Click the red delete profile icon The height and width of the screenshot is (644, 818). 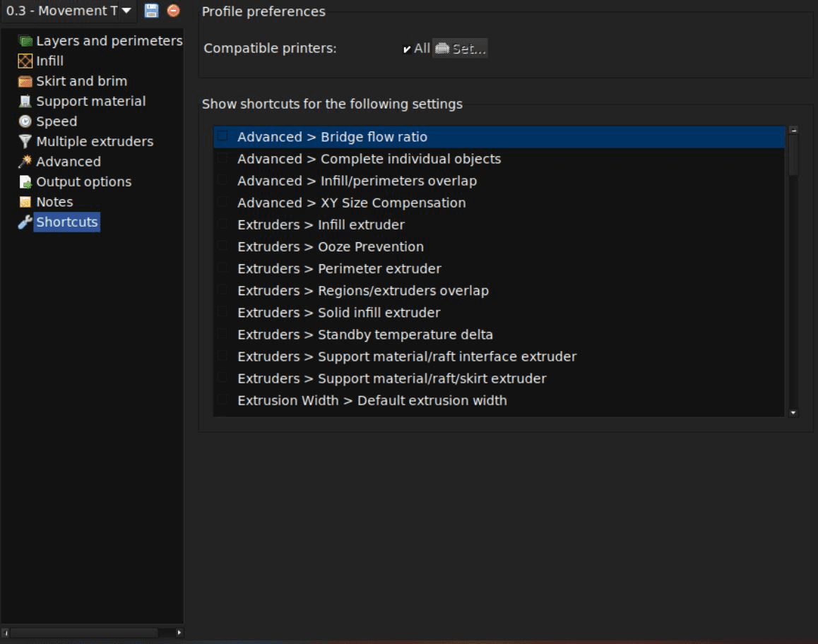coord(173,11)
